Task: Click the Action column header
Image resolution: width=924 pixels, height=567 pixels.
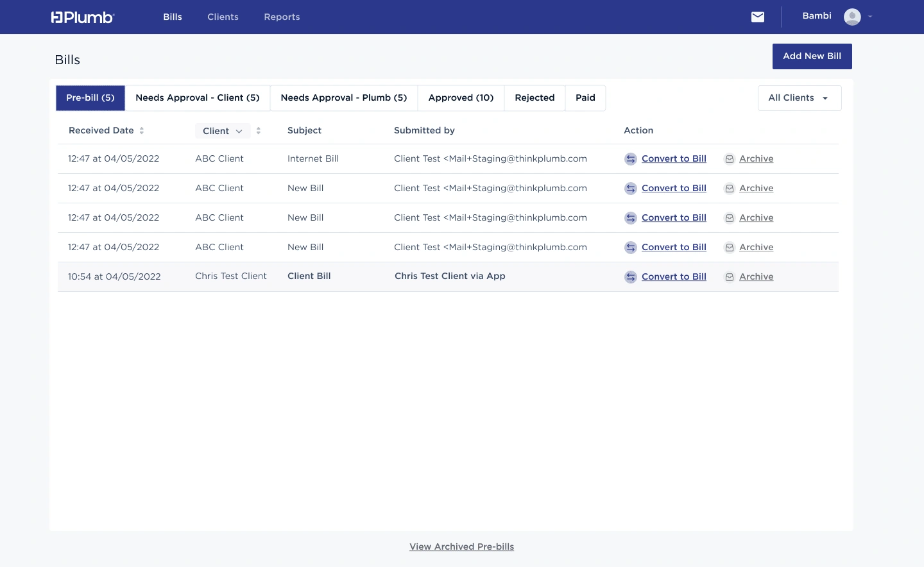Action: 638,131
